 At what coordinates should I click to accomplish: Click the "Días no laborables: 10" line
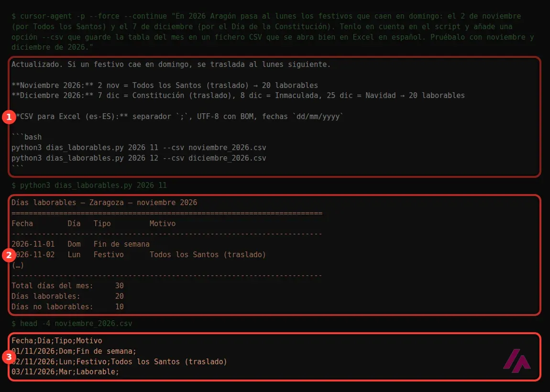[67, 307]
